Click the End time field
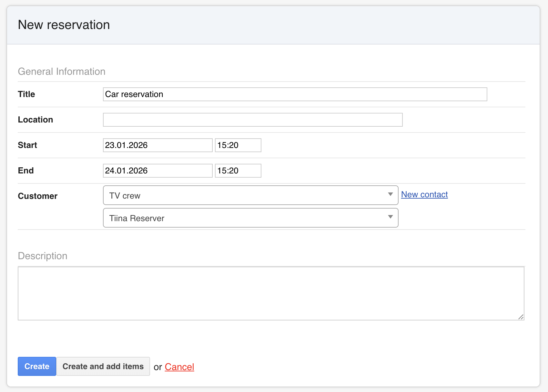The image size is (548, 392). [x=238, y=171]
